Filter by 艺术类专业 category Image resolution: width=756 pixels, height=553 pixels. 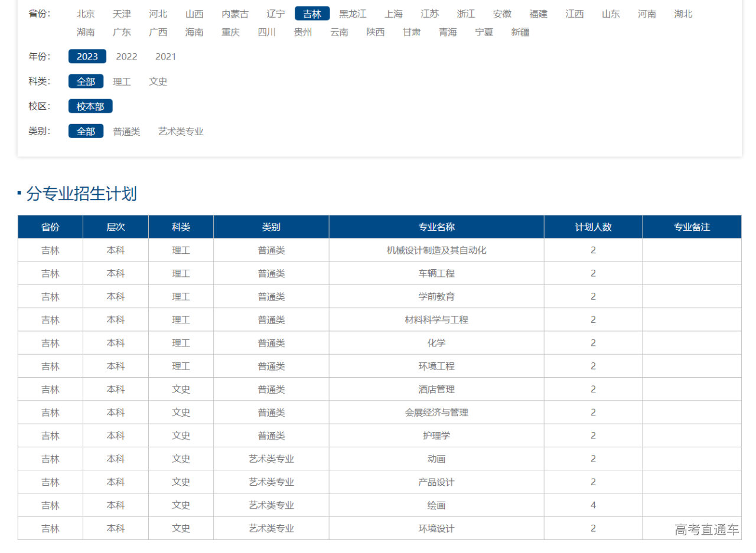(181, 132)
